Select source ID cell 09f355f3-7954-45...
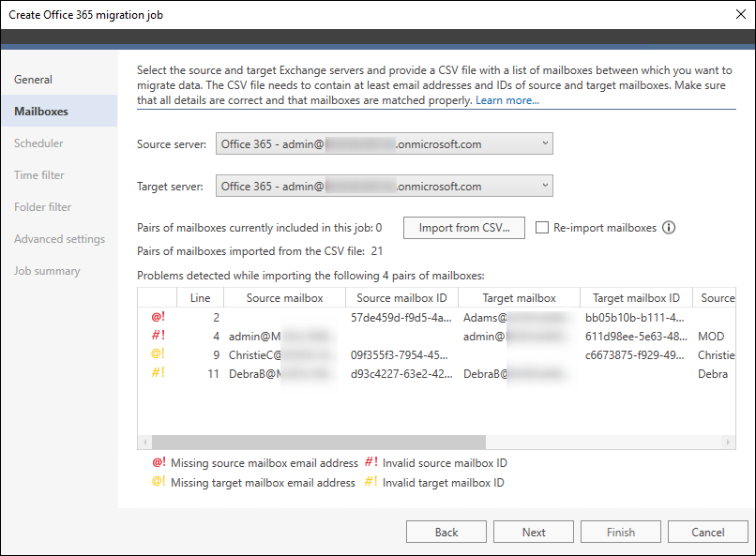 click(x=400, y=355)
